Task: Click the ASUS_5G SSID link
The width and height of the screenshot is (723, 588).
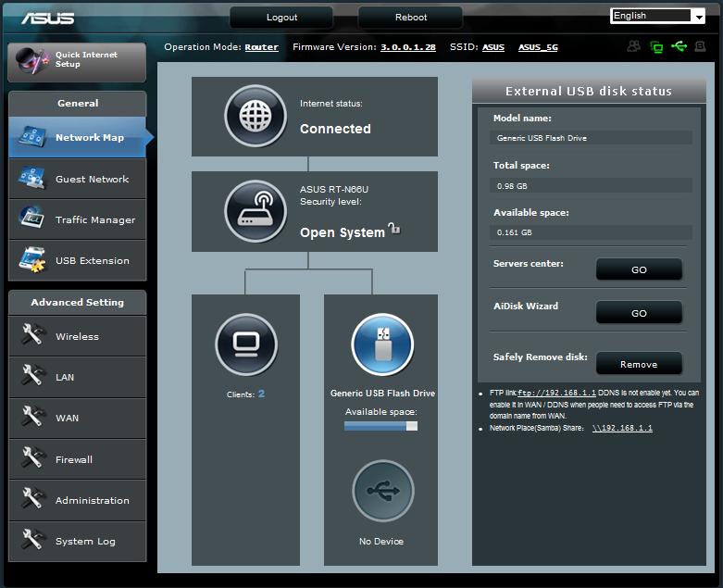Action: point(538,47)
